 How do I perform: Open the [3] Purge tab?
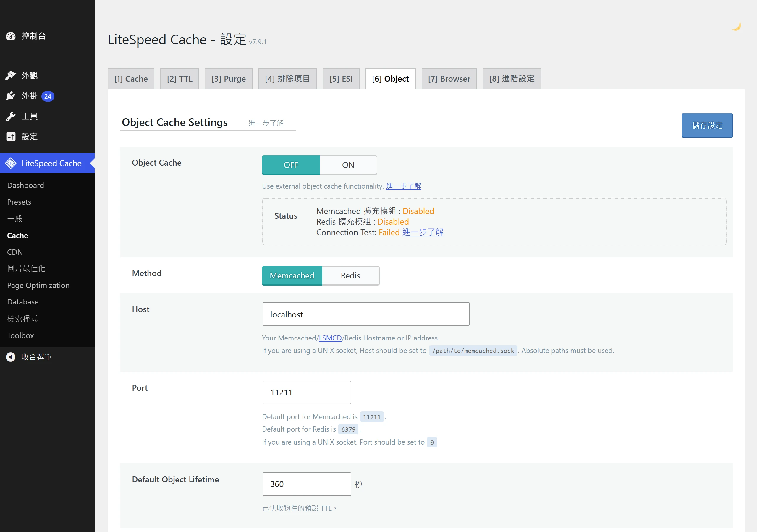[x=229, y=79]
